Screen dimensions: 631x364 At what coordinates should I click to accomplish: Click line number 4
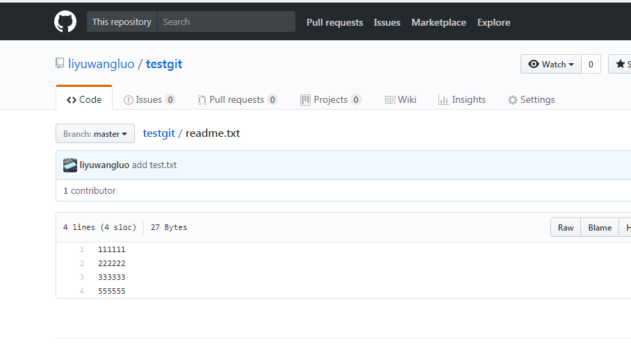click(82, 291)
